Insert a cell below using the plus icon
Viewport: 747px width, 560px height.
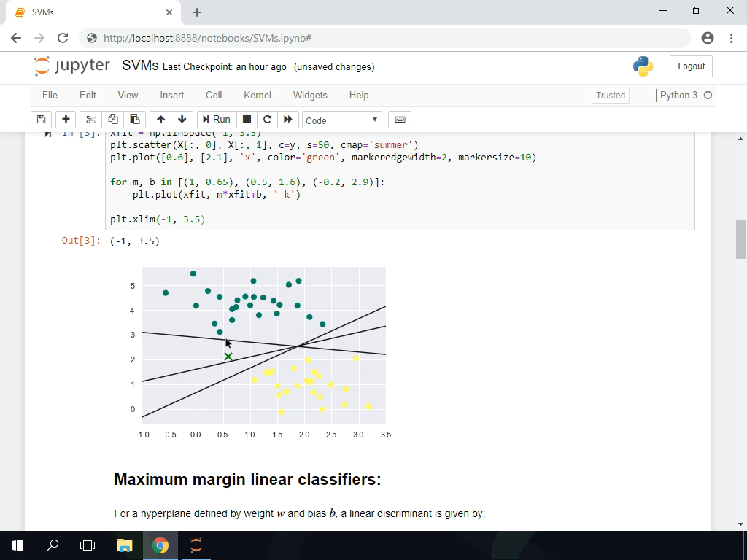65,119
